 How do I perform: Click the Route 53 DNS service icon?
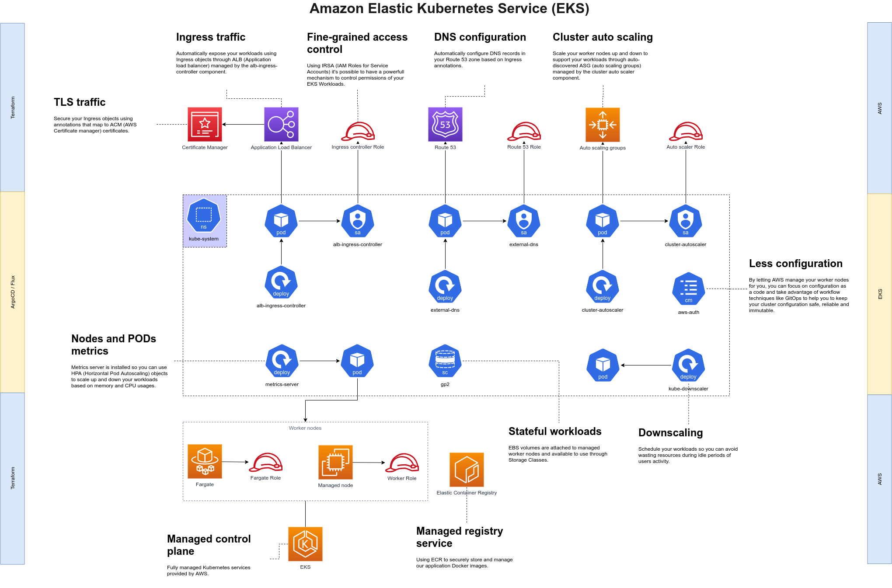coord(445,122)
